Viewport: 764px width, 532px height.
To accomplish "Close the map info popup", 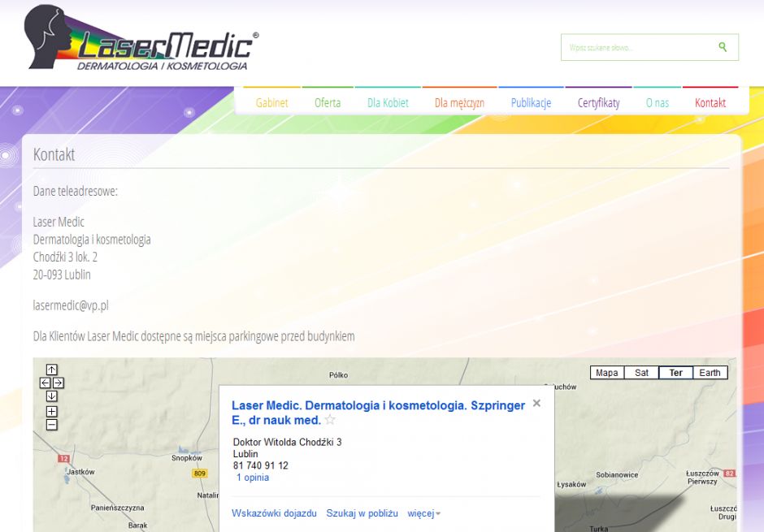I will click(x=536, y=403).
